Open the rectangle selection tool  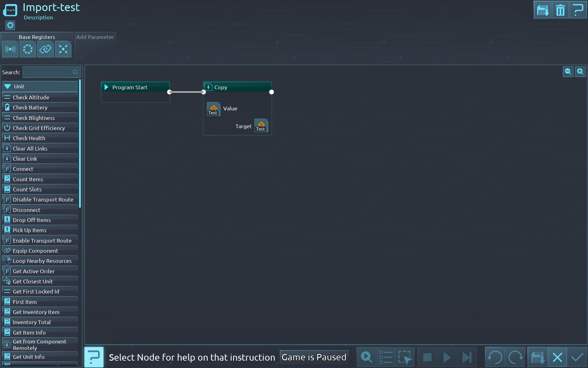405,357
